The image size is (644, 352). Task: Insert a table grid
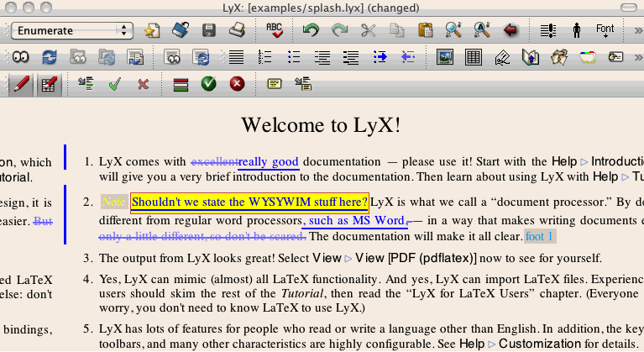click(x=474, y=57)
